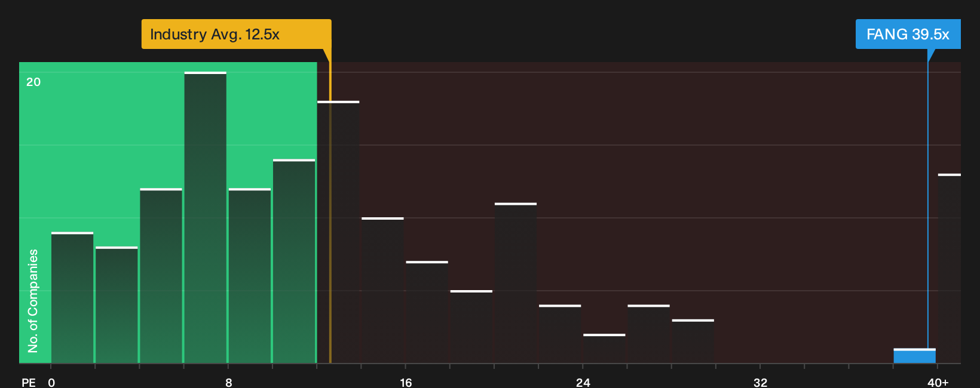Select the blue FANG histogram bar

coord(914,356)
